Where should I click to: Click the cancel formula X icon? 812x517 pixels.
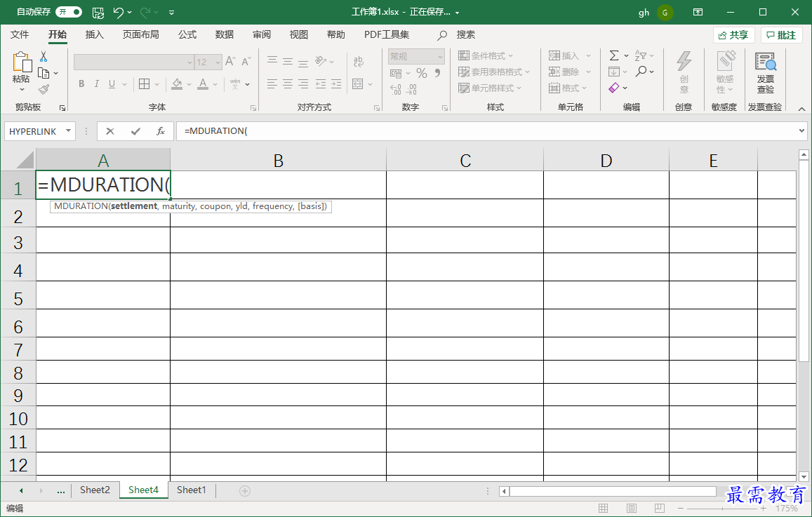(109, 131)
